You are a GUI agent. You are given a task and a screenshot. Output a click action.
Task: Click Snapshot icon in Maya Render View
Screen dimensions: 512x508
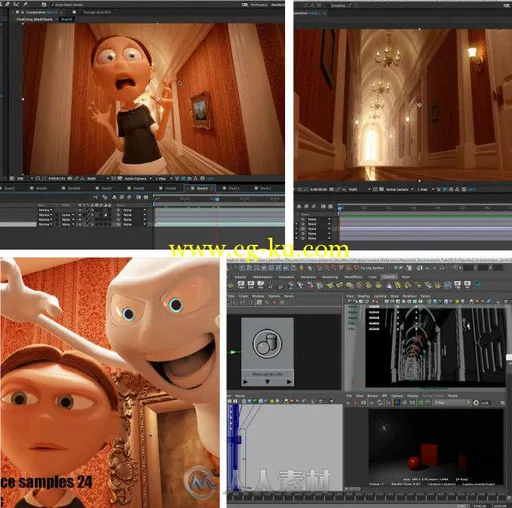point(363,403)
